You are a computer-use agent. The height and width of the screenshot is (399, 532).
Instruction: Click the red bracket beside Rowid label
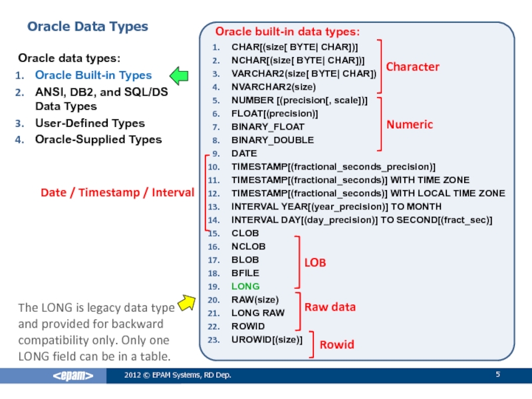tap(313, 344)
